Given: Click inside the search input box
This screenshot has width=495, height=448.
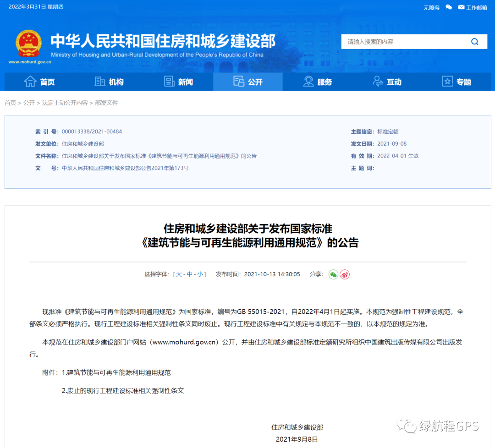Looking at the screenshot, I should pyautogui.click(x=403, y=41).
